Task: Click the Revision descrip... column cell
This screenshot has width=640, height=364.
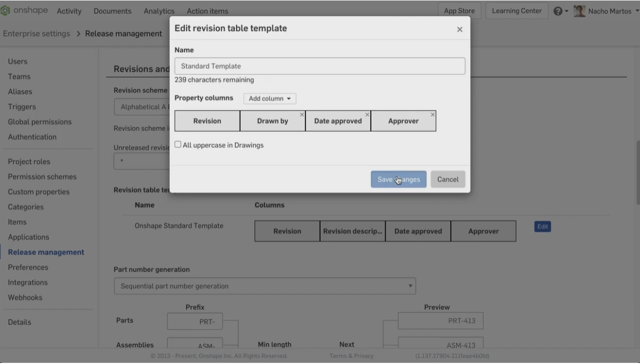Action: (x=353, y=231)
